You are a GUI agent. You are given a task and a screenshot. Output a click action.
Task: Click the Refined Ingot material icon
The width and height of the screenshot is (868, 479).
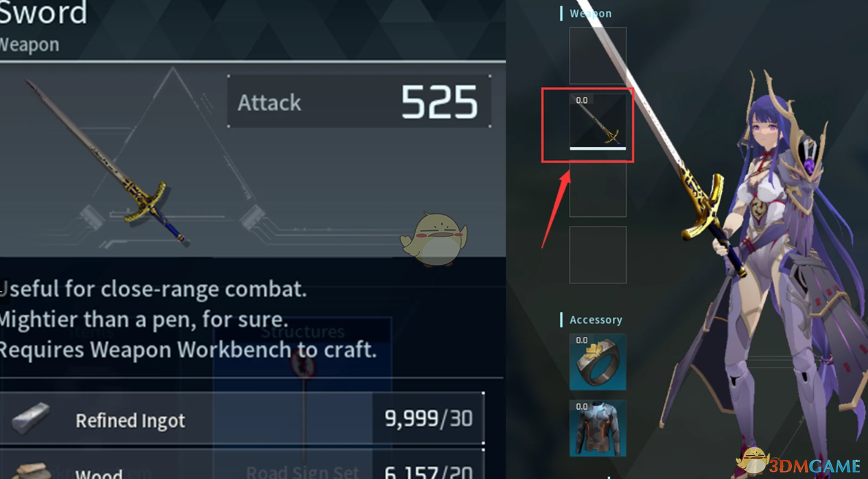click(x=32, y=419)
